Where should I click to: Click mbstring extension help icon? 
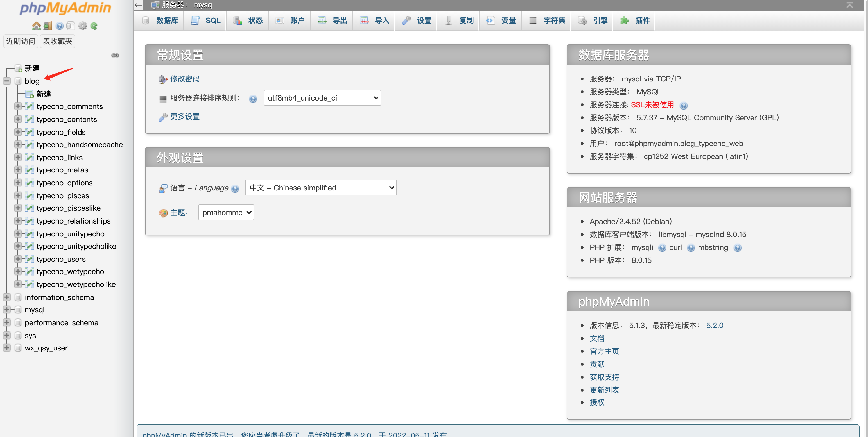[738, 248]
